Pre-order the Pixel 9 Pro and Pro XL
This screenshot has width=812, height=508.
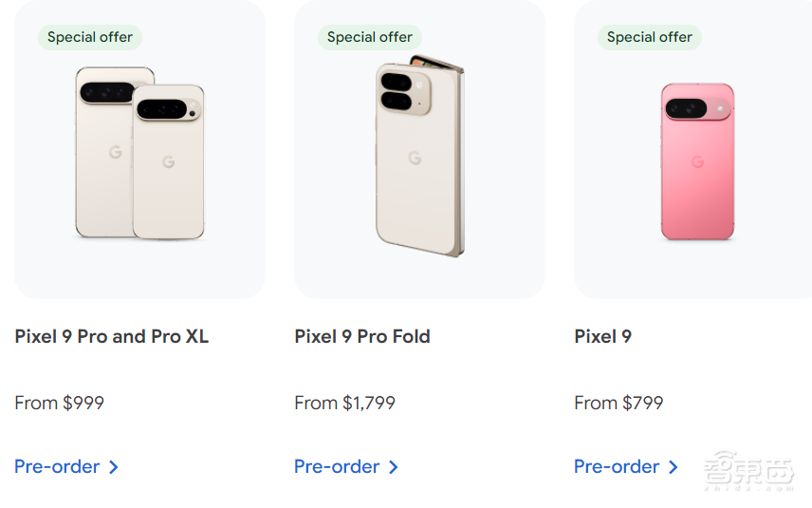point(57,466)
